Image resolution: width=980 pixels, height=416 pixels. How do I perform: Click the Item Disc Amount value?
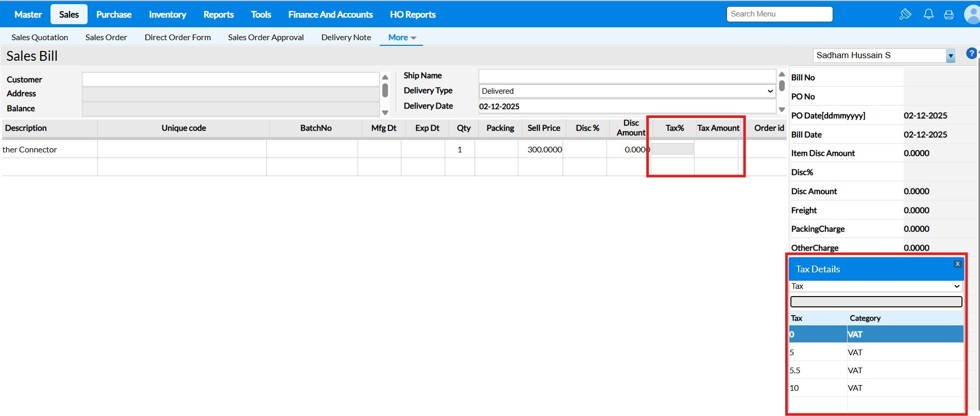click(x=917, y=153)
